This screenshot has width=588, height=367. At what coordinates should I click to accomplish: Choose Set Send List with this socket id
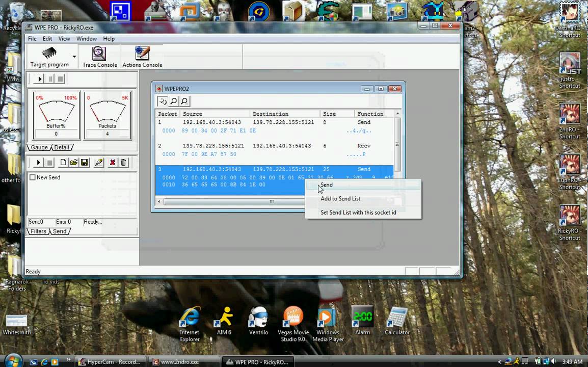363,213
